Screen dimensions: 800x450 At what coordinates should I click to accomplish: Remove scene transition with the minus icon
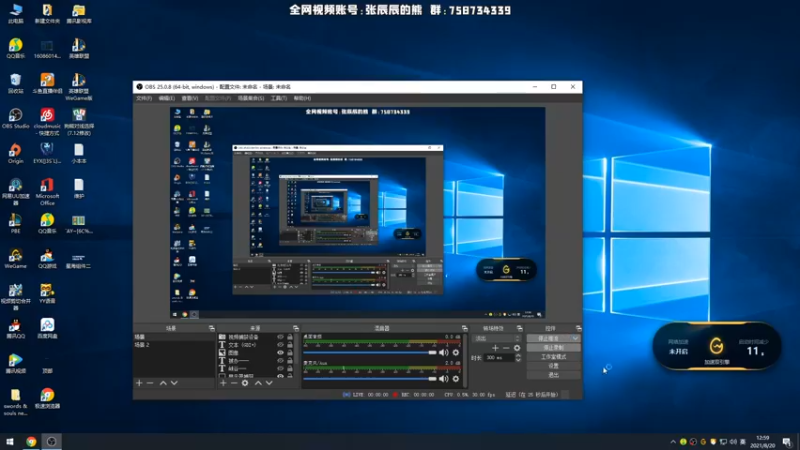click(506, 348)
